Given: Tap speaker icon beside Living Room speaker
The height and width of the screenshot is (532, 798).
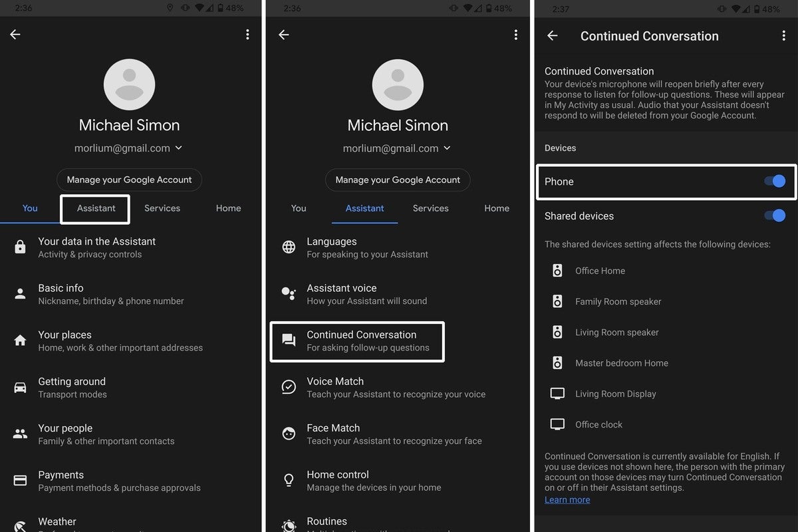Looking at the screenshot, I should [558, 332].
